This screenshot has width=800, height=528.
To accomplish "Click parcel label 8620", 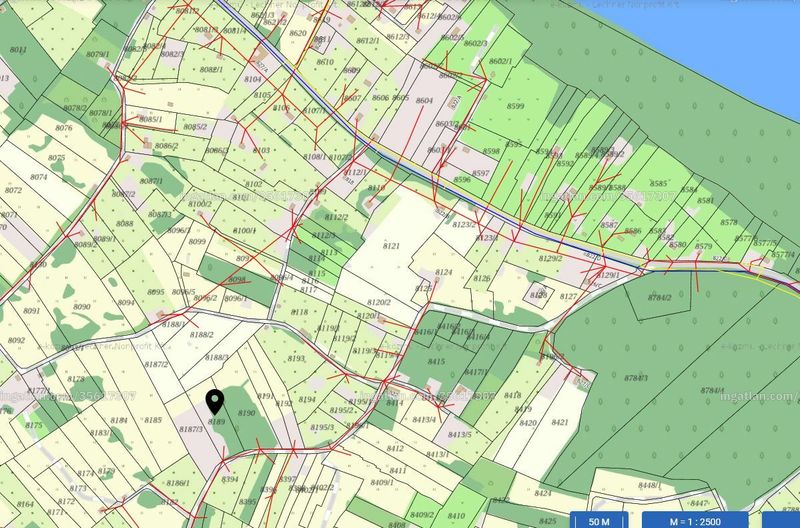I will [297, 34].
